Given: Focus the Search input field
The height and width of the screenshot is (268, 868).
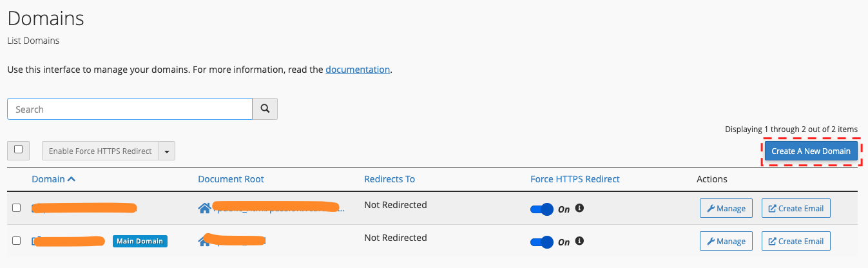Looking at the screenshot, I should [x=130, y=109].
